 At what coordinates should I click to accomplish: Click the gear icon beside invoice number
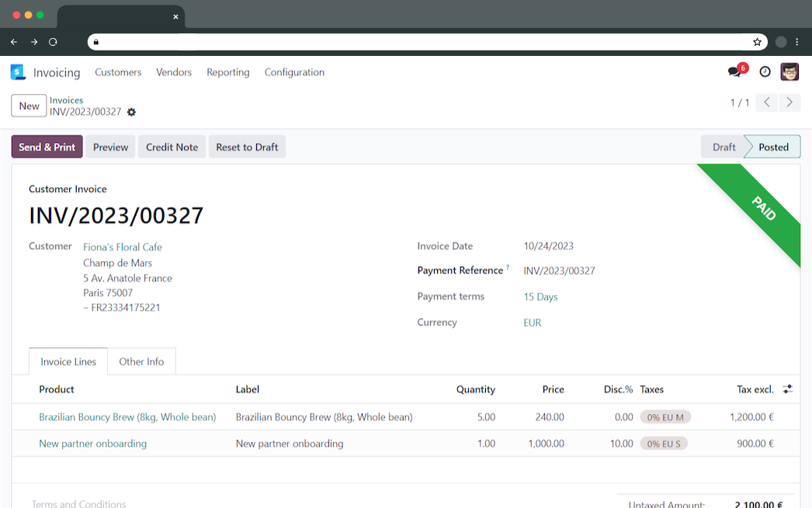point(131,112)
